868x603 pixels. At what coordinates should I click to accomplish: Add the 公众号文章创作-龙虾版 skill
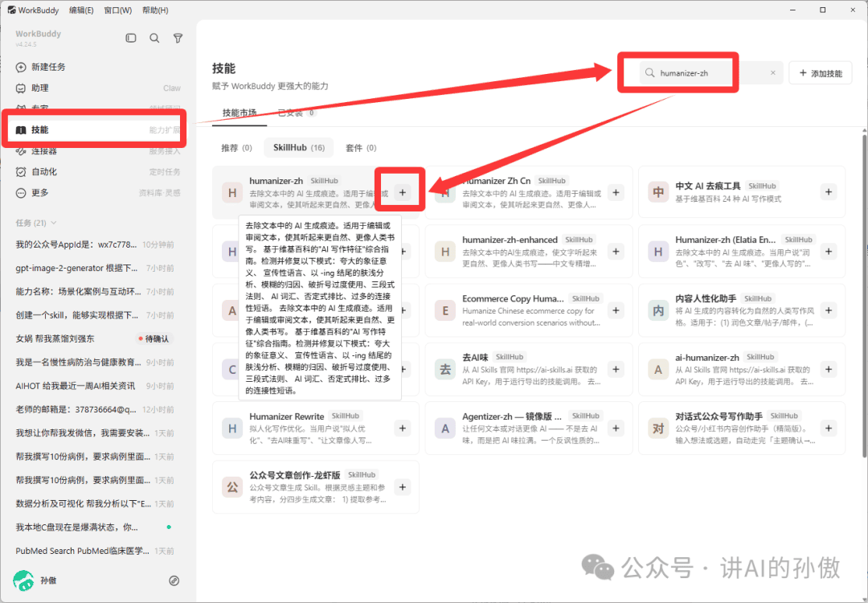click(403, 487)
